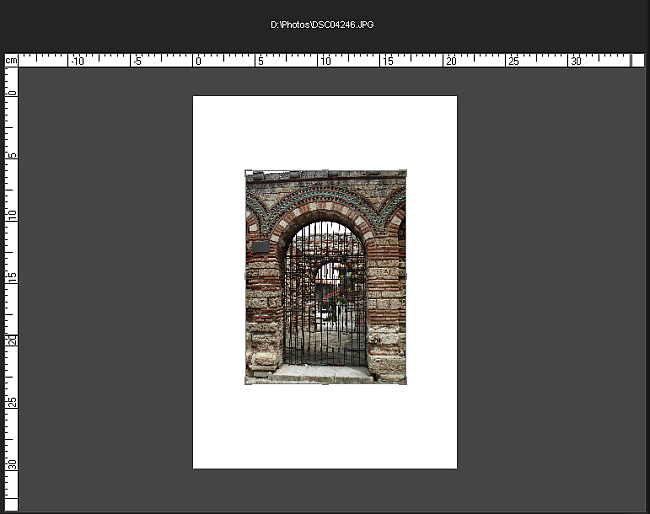Click the photo's top-center edge handle

pos(325,172)
